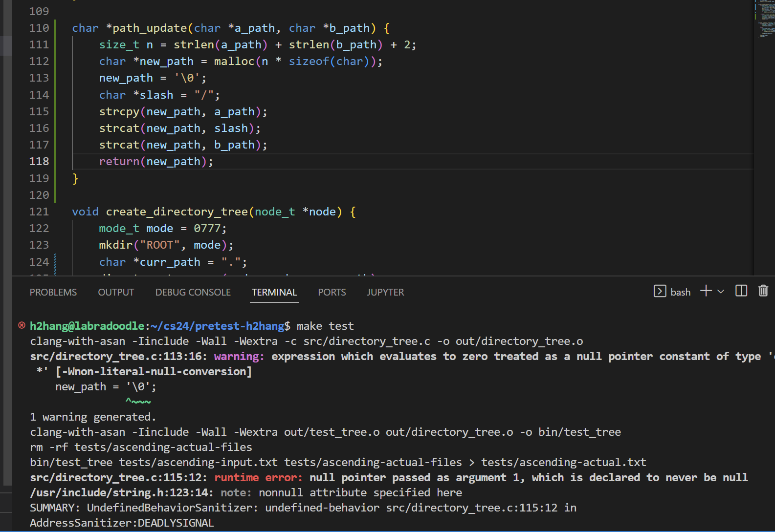Open src/directory_tree.c:113:16 warning link
The width and height of the screenshot is (775, 532).
(x=119, y=356)
